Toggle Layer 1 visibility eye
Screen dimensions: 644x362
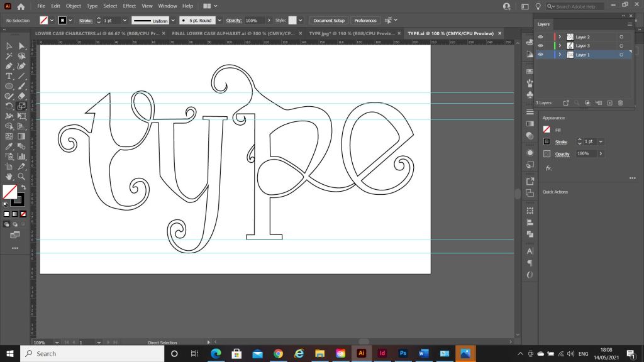(540, 55)
